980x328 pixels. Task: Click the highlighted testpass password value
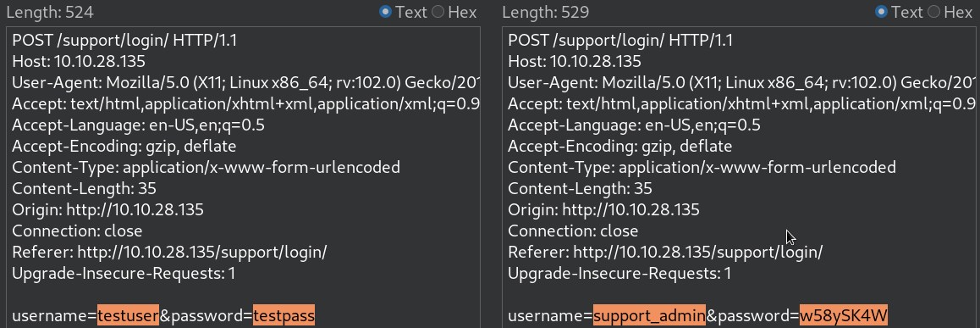[x=284, y=316]
